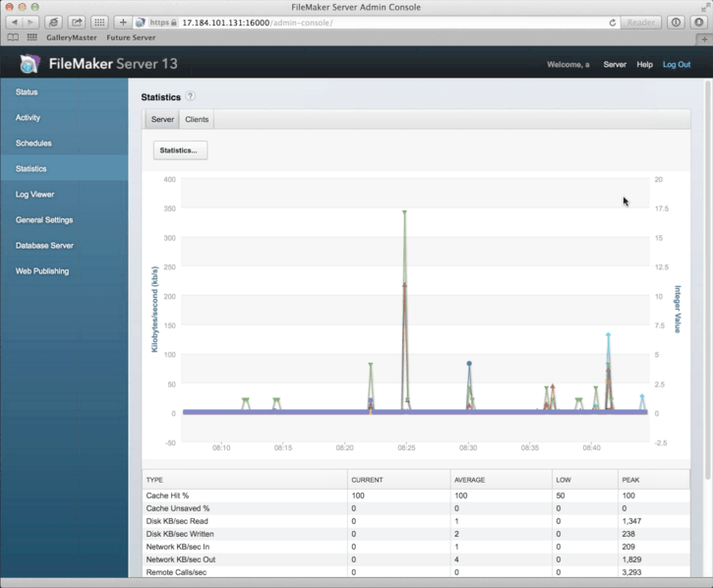
Task: Select the Server tab
Action: pyautogui.click(x=162, y=120)
